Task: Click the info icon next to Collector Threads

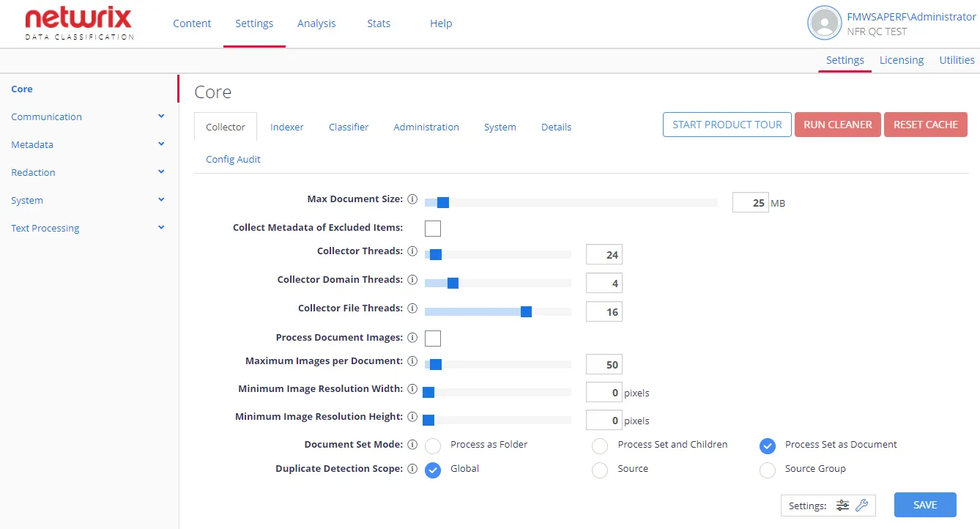Action: tap(412, 251)
